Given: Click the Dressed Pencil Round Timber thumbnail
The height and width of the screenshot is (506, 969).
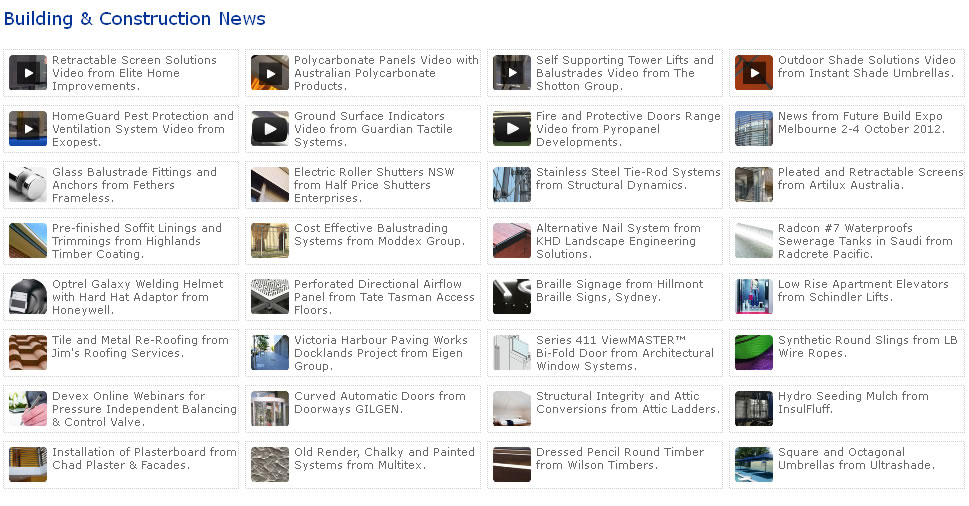Looking at the screenshot, I should click(512, 465).
